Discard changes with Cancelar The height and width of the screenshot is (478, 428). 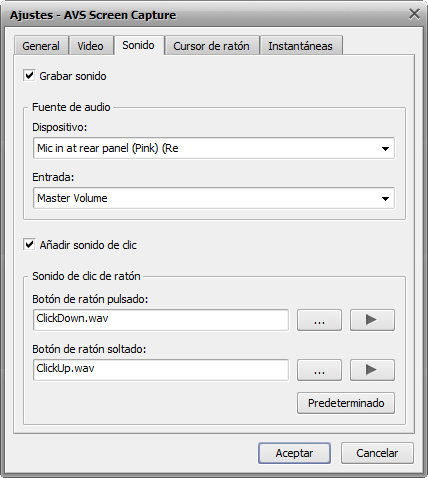(377, 453)
